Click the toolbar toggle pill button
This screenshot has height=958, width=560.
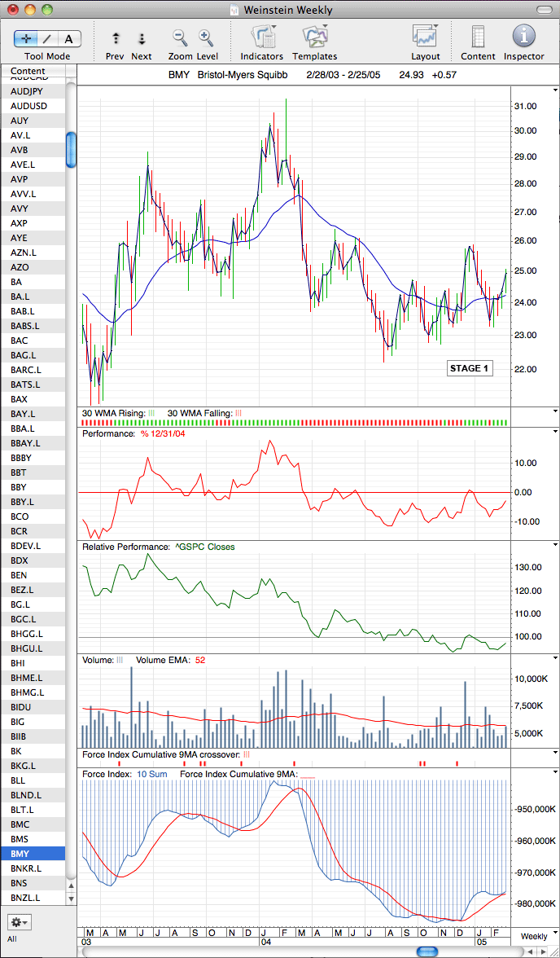point(544,10)
